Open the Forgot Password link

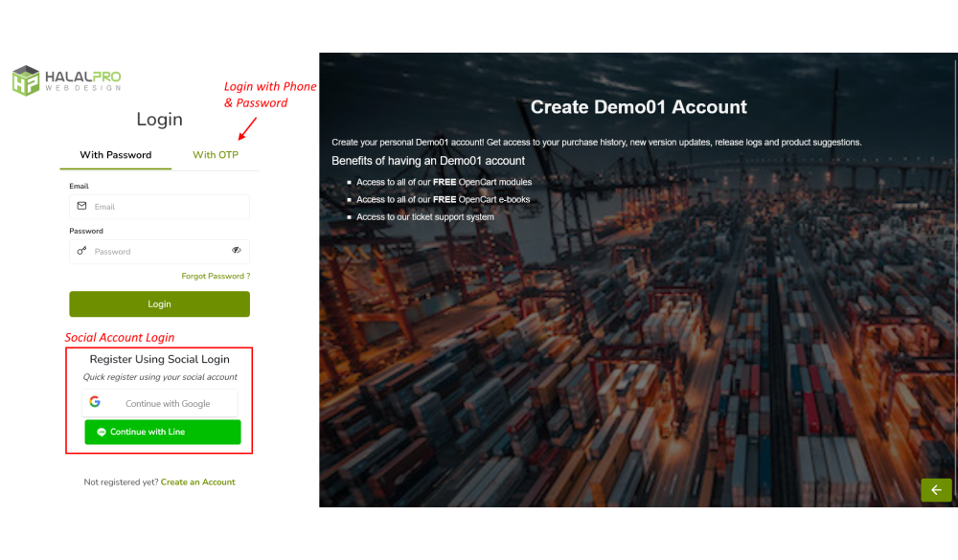(216, 276)
